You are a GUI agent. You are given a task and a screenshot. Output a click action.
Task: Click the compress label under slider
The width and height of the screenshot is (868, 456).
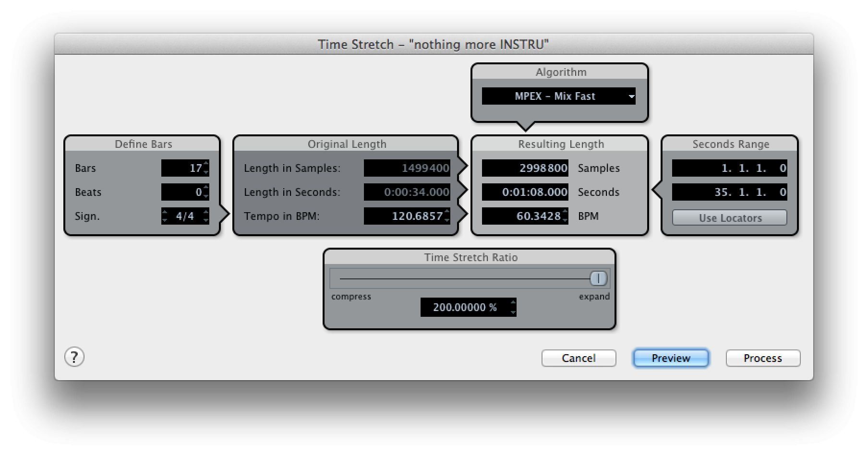351,297
